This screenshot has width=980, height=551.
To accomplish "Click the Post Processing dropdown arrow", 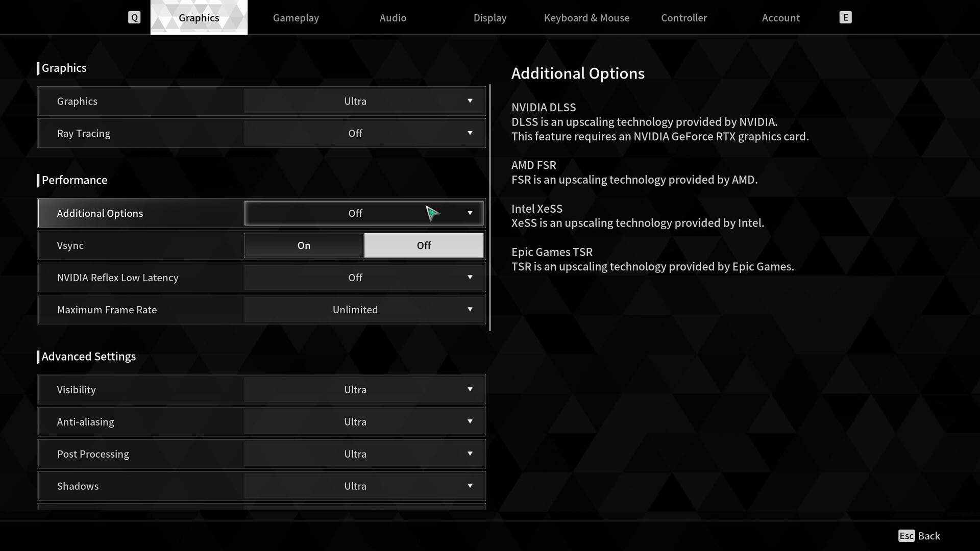I will point(470,454).
